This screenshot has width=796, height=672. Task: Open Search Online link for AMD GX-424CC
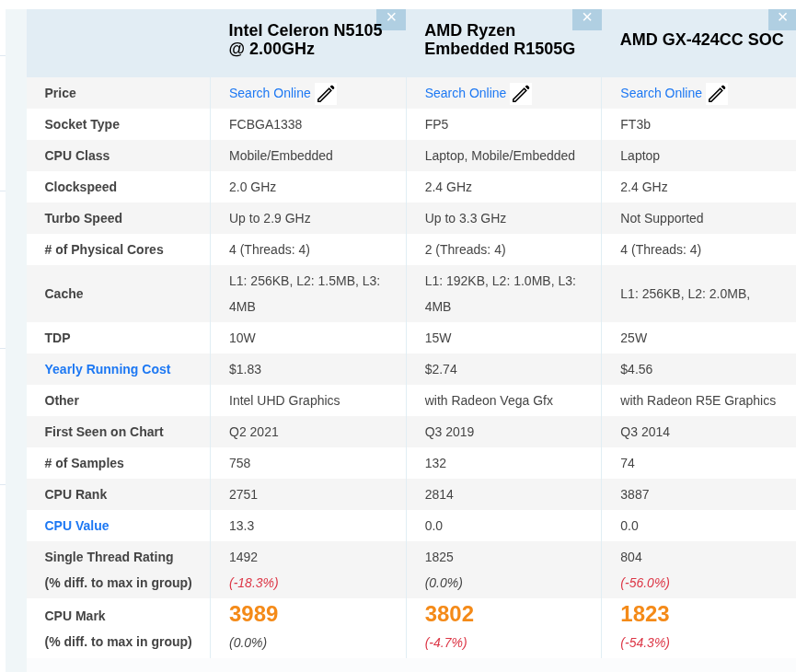(x=661, y=93)
